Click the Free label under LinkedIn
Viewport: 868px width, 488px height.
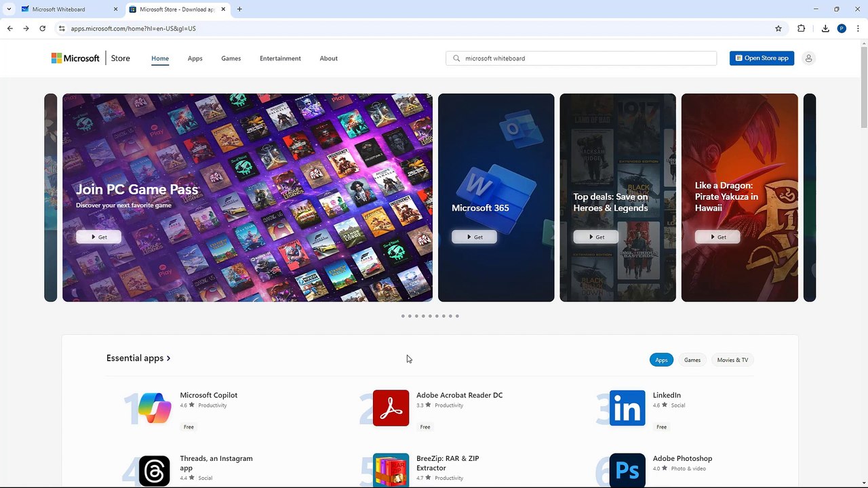click(661, 427)
